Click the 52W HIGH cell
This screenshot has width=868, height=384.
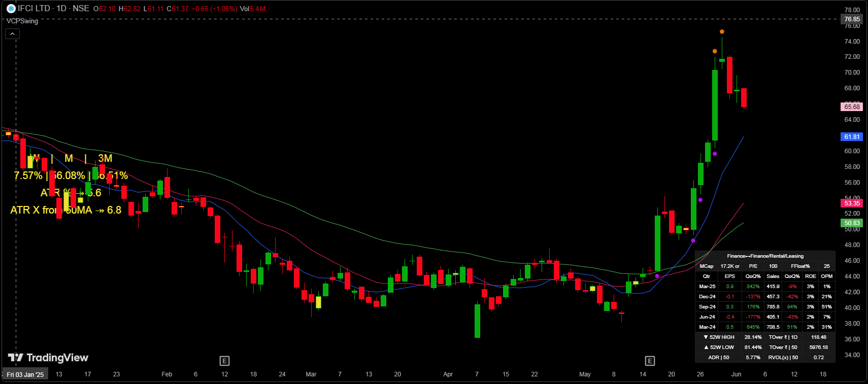click(719, 337)
